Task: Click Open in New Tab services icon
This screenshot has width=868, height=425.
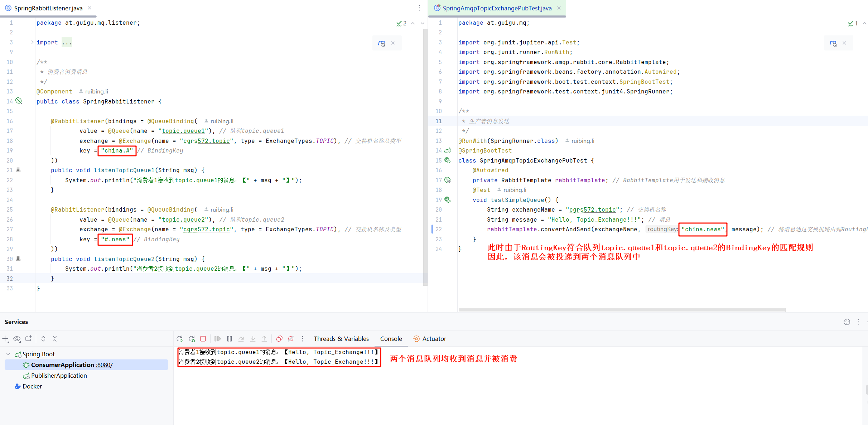Action: tap(29, 339)
